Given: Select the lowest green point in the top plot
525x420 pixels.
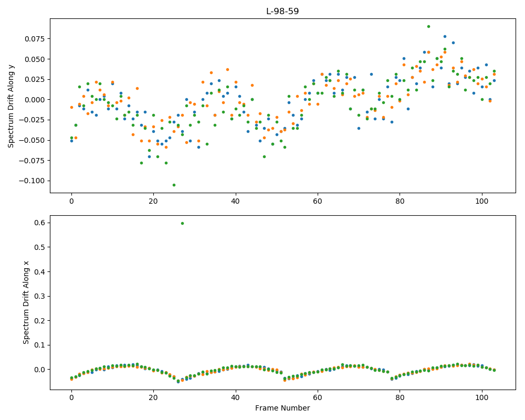Looking at the screenshot, I should pyautogui.click(x=174, y=185).
